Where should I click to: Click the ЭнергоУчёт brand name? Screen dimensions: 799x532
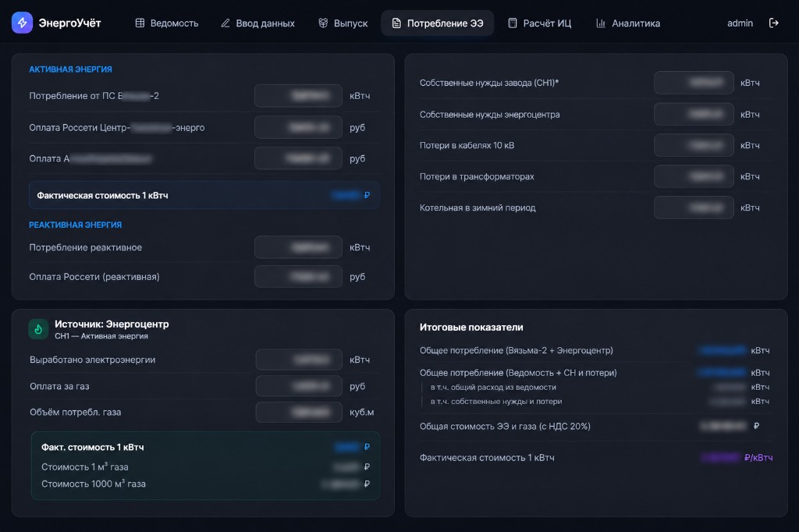click(69, 23)
